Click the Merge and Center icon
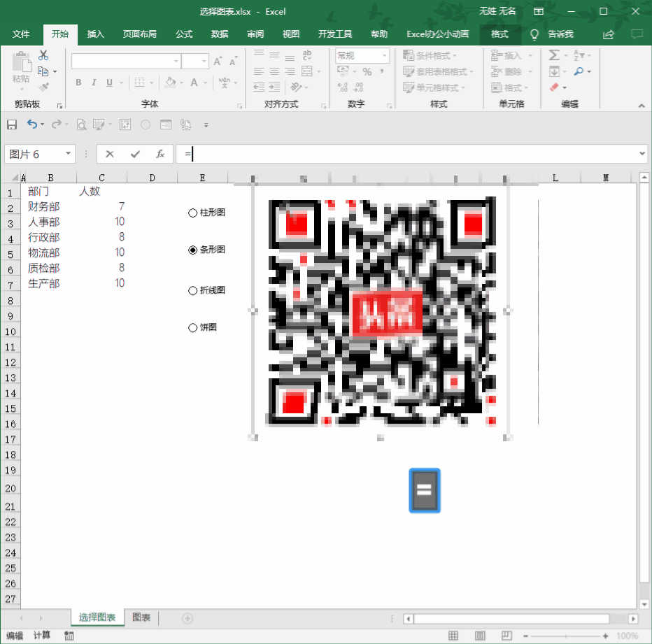 (307, 71)
